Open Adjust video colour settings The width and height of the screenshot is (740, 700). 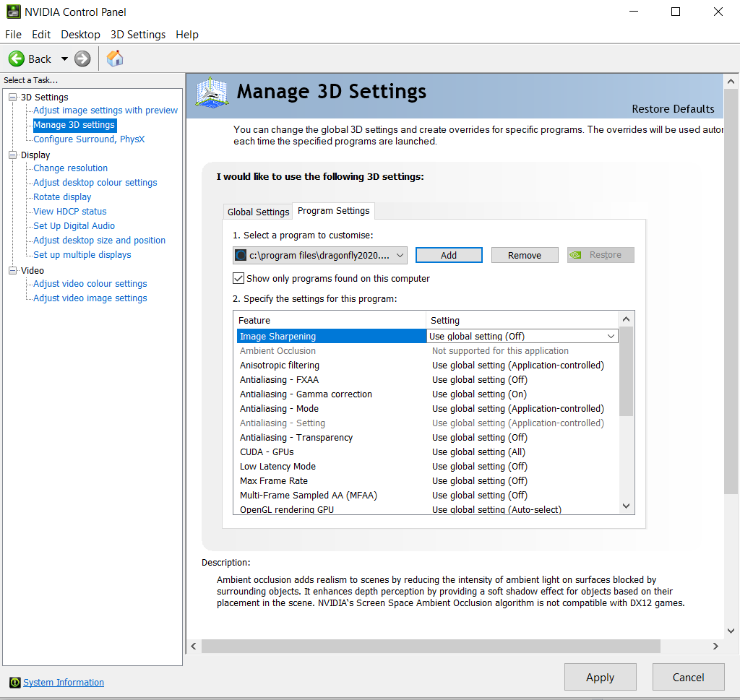[x=90, y=283]
